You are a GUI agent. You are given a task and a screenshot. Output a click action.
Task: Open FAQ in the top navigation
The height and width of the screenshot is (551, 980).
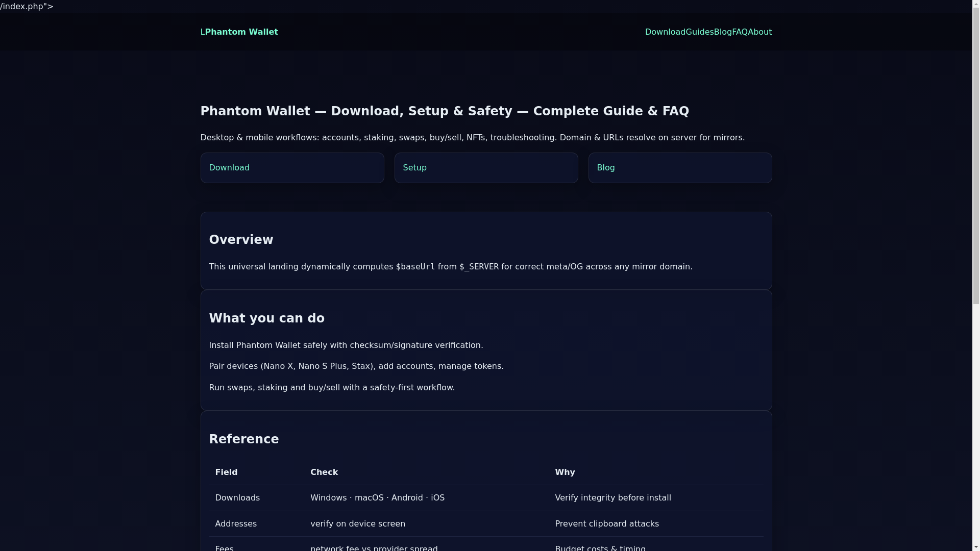(740, 32)
